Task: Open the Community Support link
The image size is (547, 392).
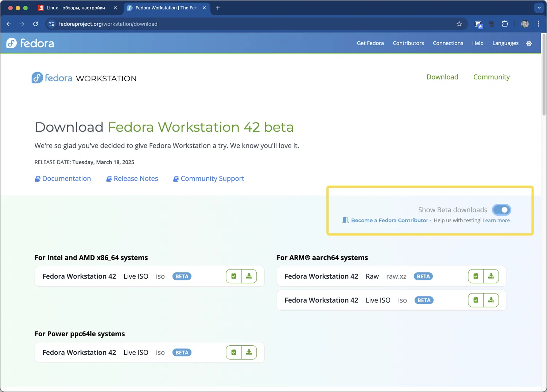Action: (x=209, y=179)
